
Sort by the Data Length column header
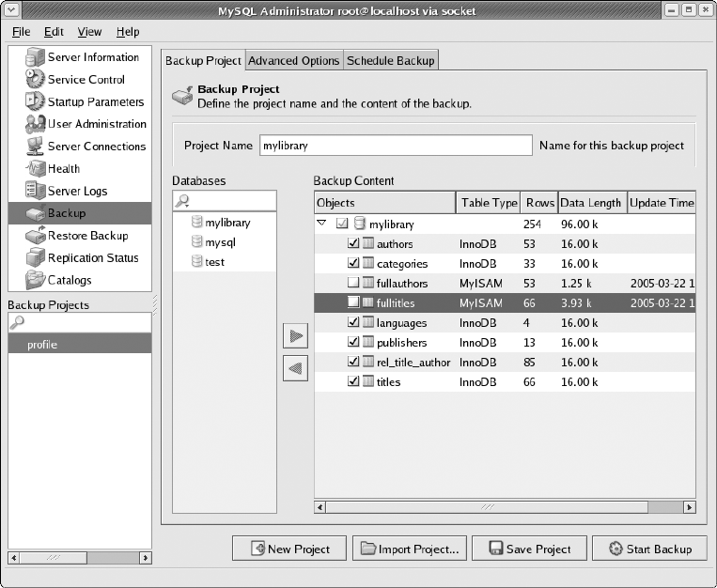593,203
